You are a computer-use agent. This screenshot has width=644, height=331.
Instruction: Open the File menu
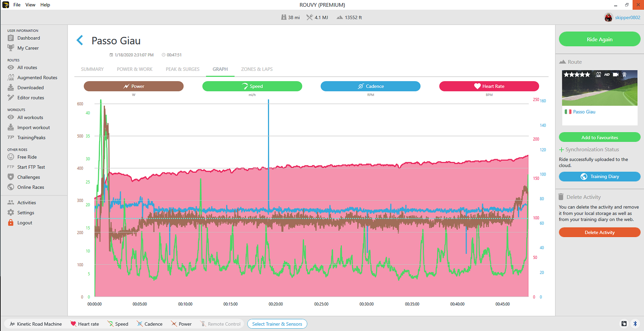pyautogui.click(x=17, y=5)
